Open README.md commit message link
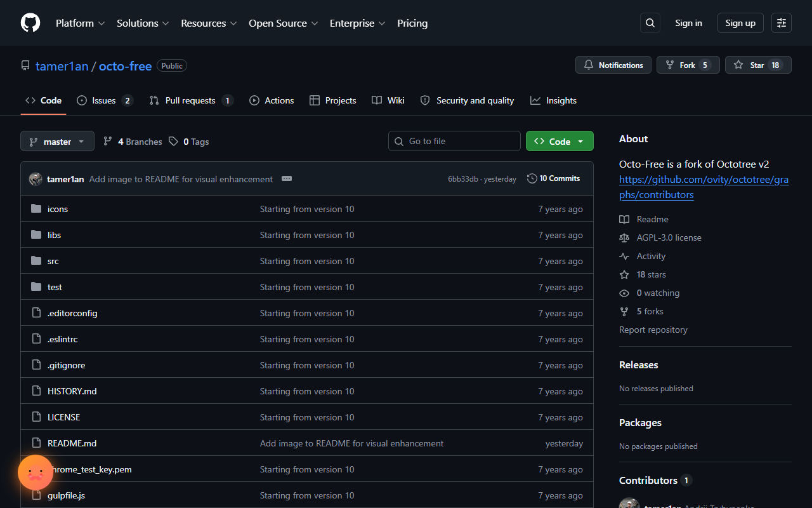The image size is (812, 508). 352,443
